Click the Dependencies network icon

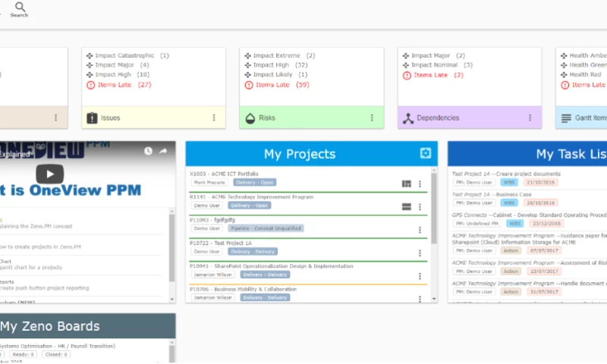[408, 118]
